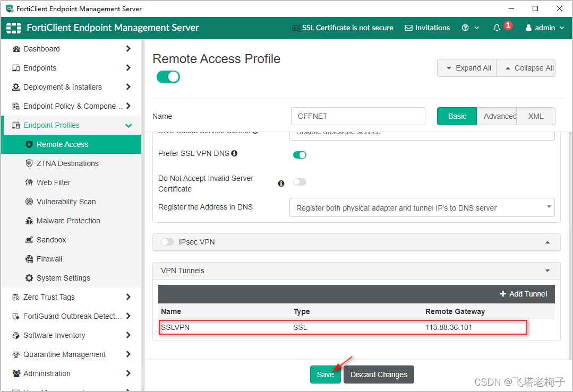Select the SSLVPN tunnel row
Screen dimensions: 573x392
click(x=343, y=327)
